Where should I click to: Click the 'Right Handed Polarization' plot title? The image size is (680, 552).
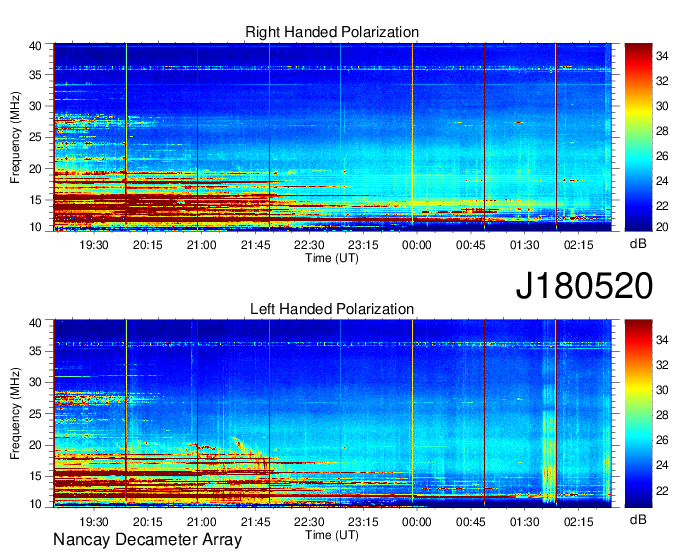tap(332, 32)
